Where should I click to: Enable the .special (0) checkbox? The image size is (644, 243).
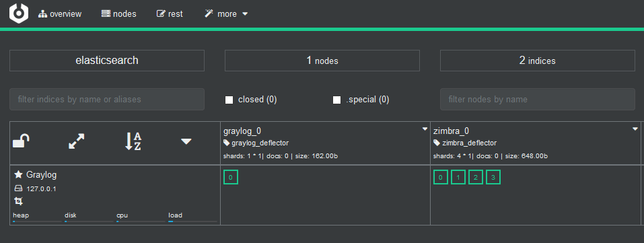coord(336,100)
